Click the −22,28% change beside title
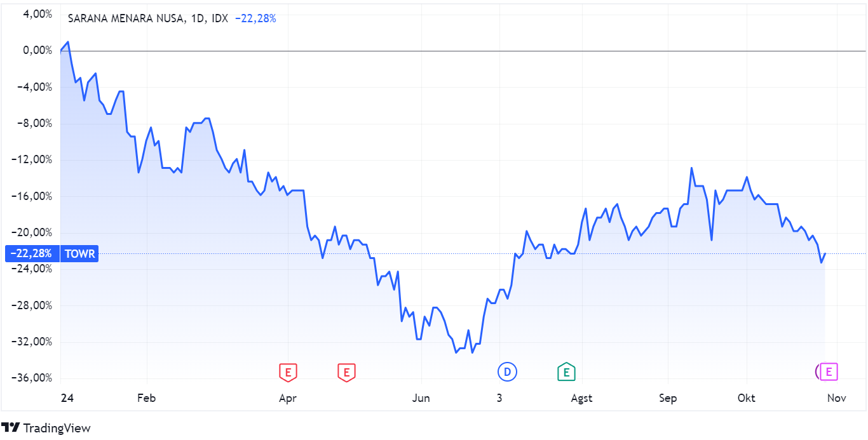The height and width of the screenshot is (440, 868). (x=255, y=18)
